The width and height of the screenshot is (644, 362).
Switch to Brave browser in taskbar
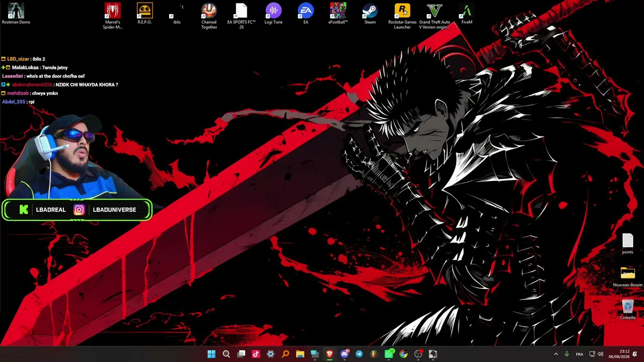pyautogui.click(x=330, y=354)
